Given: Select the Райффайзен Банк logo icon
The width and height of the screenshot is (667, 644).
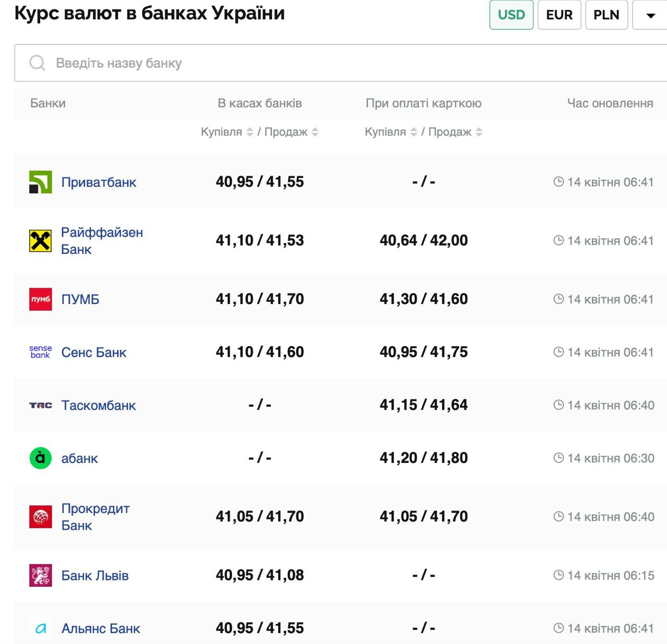Looking at the screenshot, I should click(x=40, y=240).
